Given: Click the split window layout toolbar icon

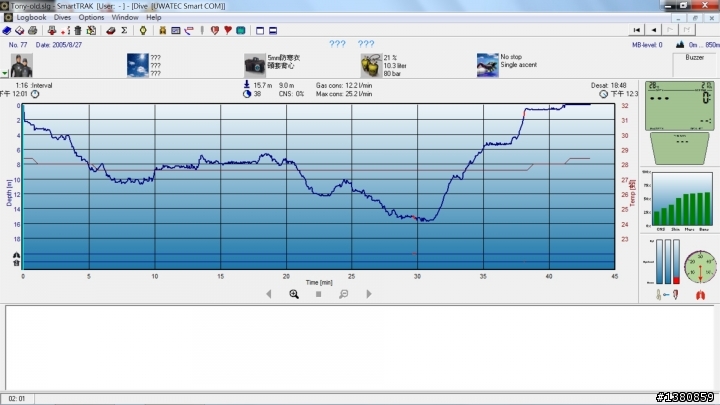Looking at the screenshot, I should point(273,31).
